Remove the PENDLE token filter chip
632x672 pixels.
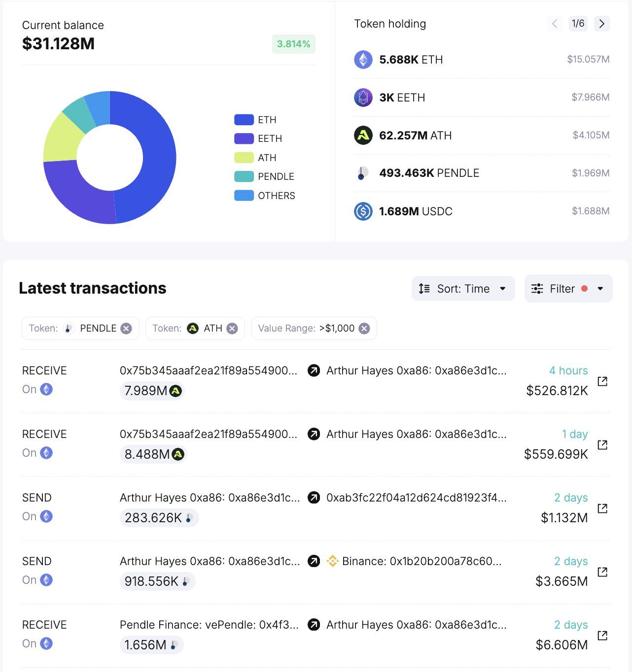coord(127,328)
